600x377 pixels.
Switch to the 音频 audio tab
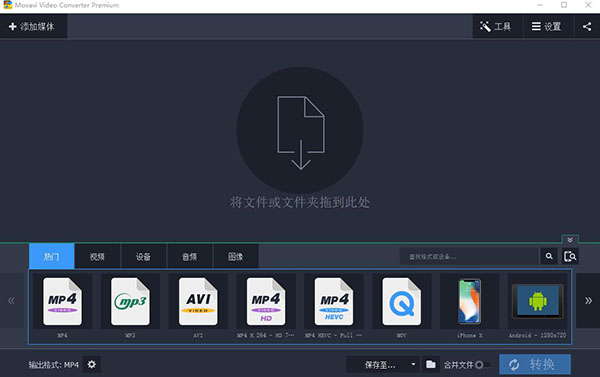[189, 256]
